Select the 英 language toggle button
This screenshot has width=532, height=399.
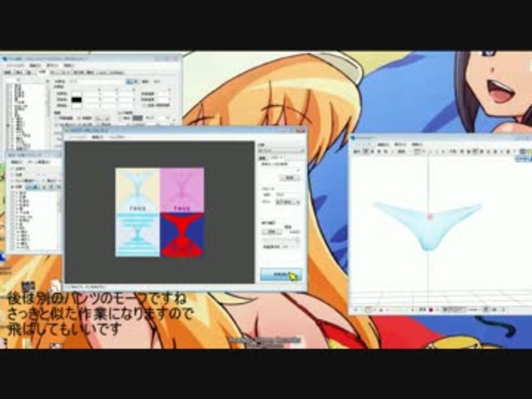pos(135,81)
